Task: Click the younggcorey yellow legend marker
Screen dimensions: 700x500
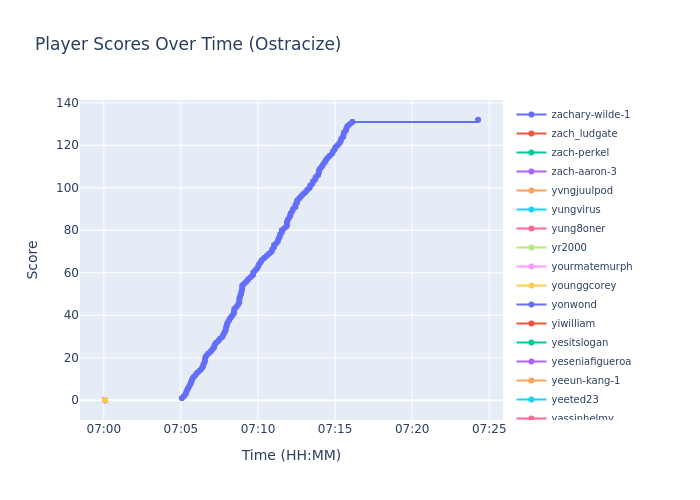Action: click(x=531, y=286)
